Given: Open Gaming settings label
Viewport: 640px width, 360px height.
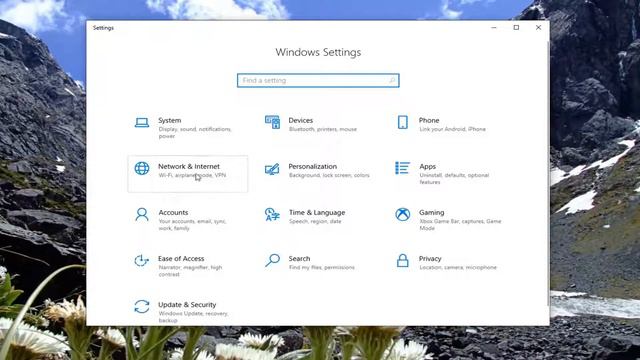Looking at the screenshot, I should point(431,213).
